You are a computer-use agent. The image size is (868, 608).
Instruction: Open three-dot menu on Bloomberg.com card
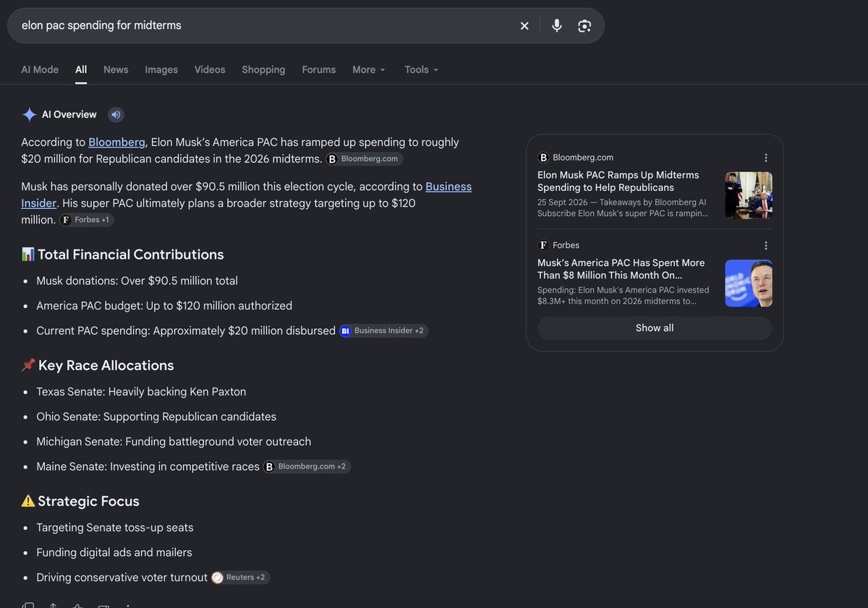click(766, 158)
